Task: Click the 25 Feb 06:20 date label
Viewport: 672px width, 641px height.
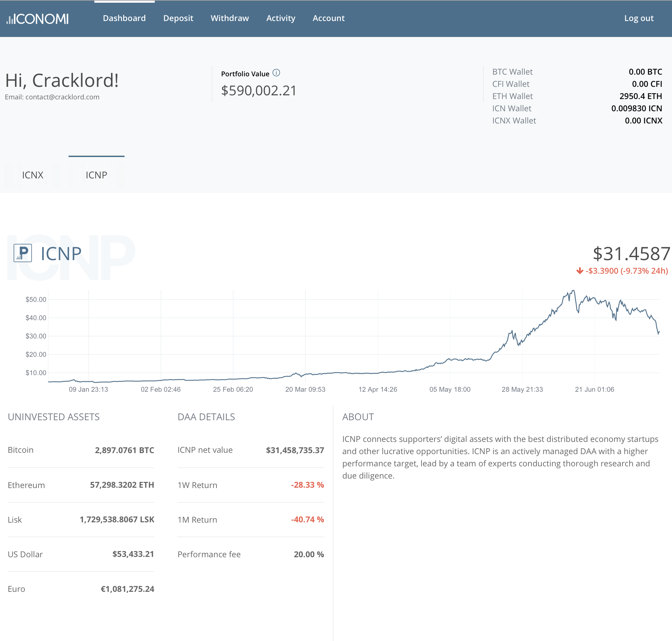Action: click(x=233, y=389)
